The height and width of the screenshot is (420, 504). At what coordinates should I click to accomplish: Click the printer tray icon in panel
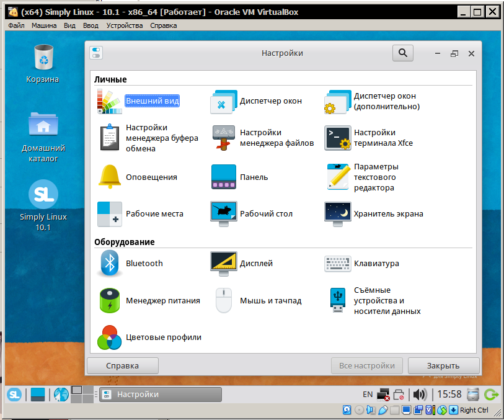coord(399,395)
